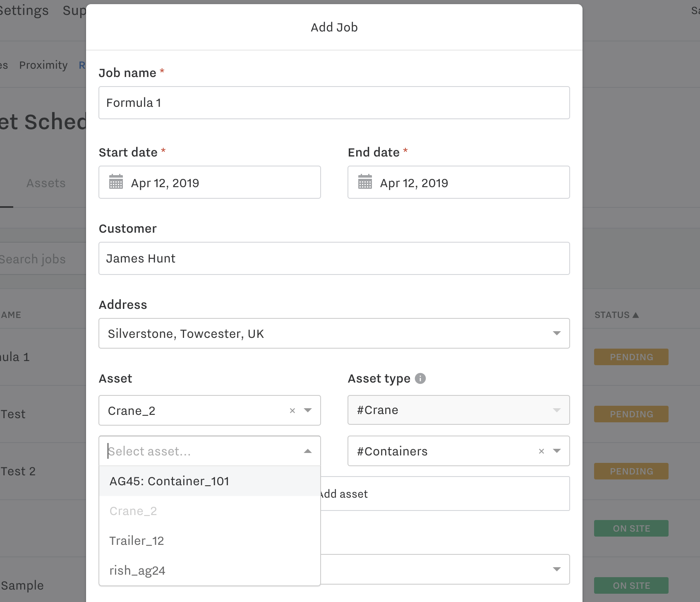Switch to the Assets tab
Viewport: 700px width, 602px height.
pos(46,183)
